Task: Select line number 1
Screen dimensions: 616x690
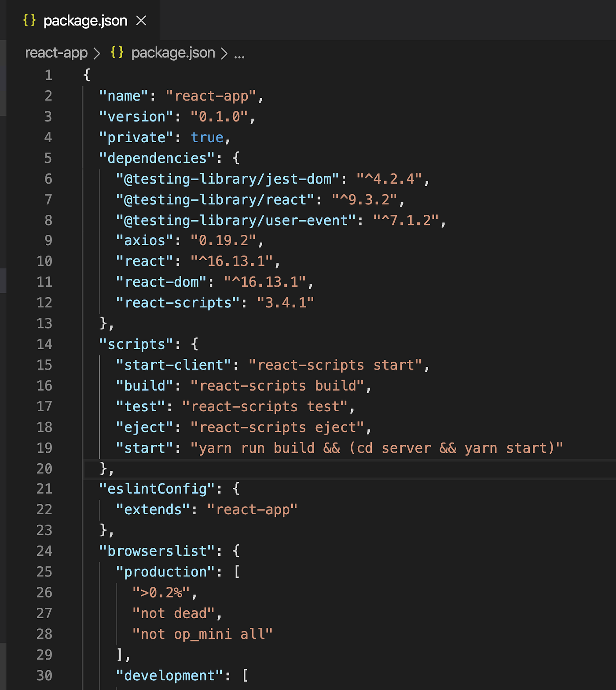Action: pyautogui.click(x=48, y=75)
